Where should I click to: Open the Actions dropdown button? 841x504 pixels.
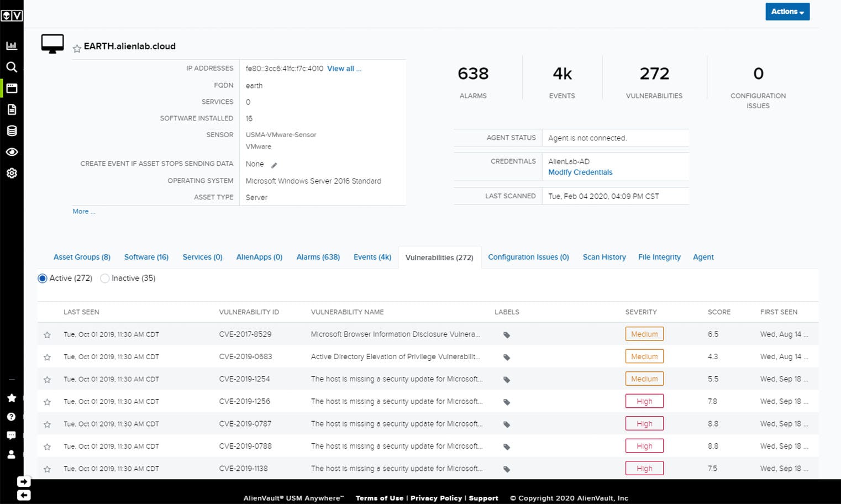coord(787,12)
